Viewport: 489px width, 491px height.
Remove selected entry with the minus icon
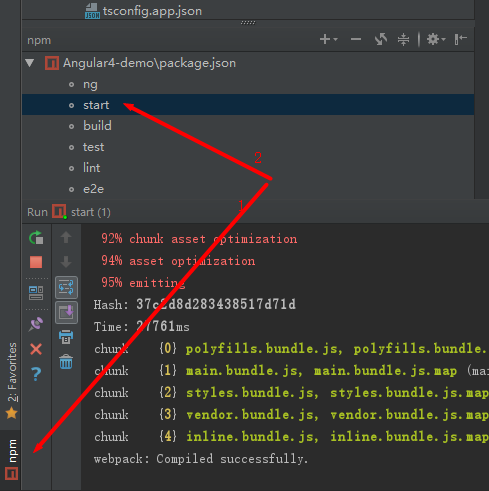tap(356, 39)
